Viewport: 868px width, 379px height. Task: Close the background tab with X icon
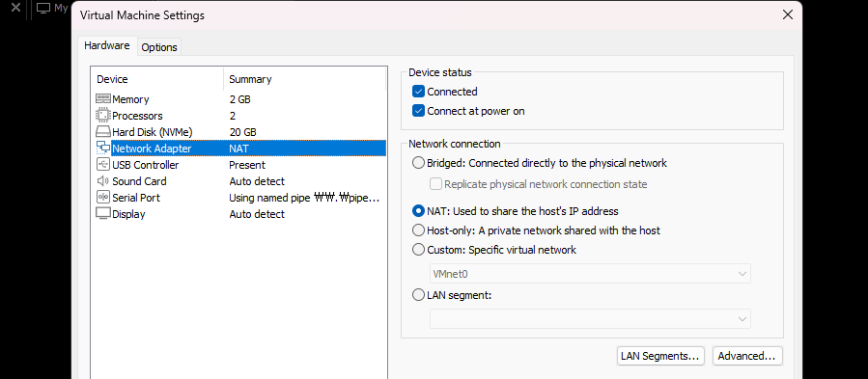15,8
